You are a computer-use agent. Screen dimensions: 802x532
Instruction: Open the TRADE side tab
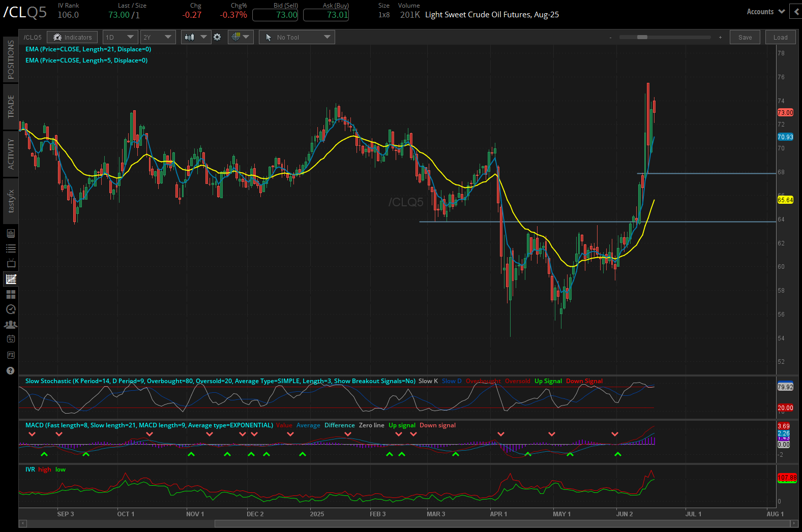pos(11,107)
